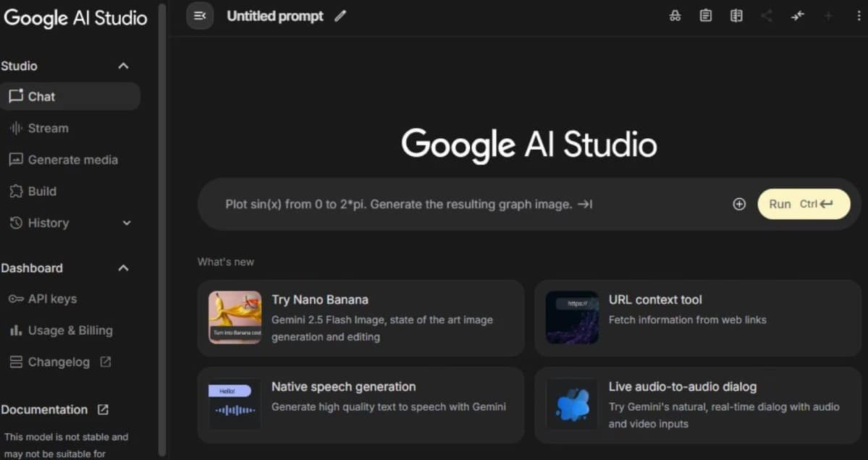Open Generate media from the sidebar

click(x=73, y=159)
